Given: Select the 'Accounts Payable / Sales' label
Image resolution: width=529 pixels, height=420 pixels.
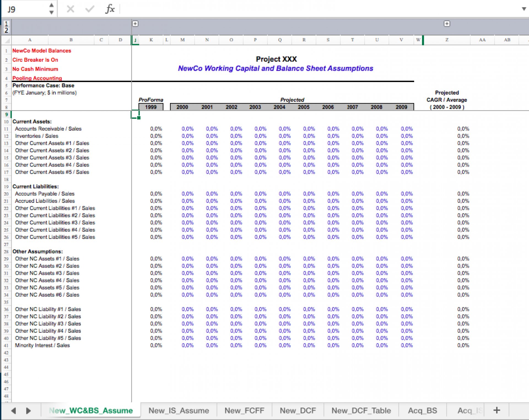Looking at the screenshot, I should tap(45, 194).
